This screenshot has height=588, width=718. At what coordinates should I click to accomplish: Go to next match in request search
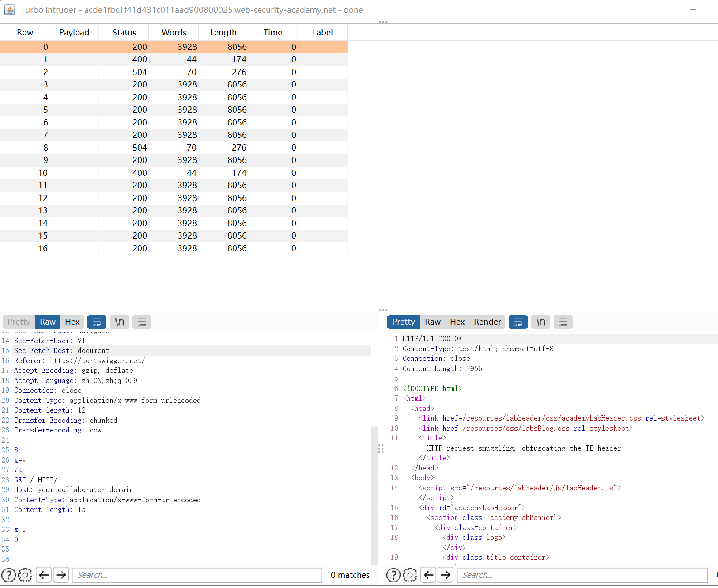coord(61,575)
